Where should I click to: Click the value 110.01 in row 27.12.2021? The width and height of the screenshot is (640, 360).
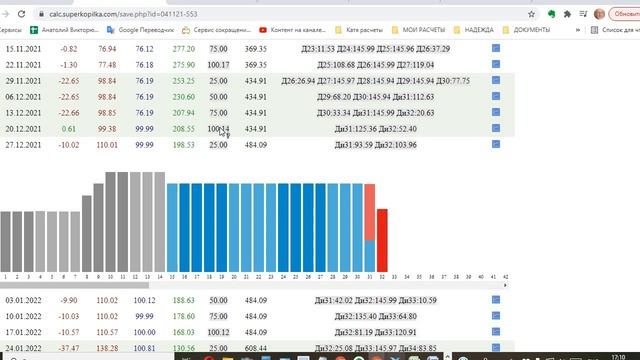pyautogui.click(x=107, y=145)
